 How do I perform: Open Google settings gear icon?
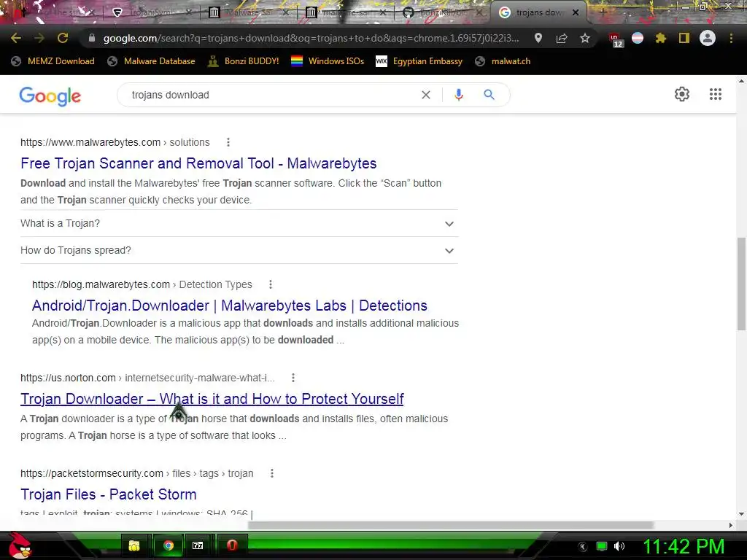click(682, 94)
